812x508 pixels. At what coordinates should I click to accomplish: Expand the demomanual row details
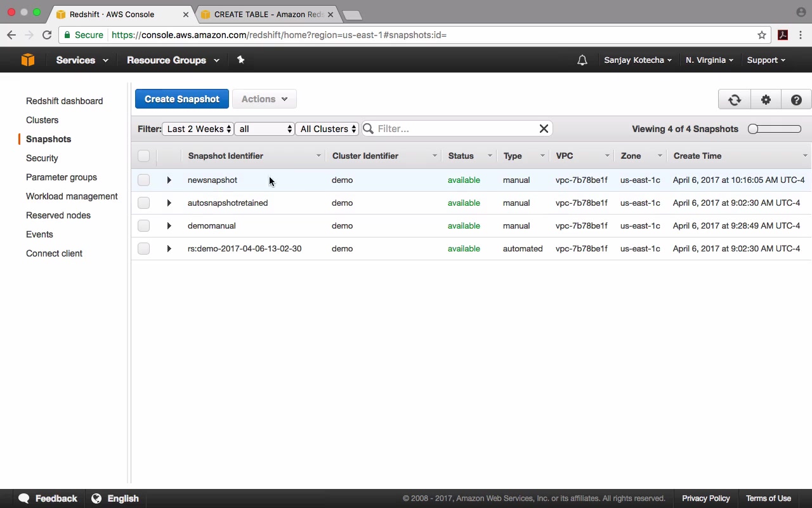169,226
